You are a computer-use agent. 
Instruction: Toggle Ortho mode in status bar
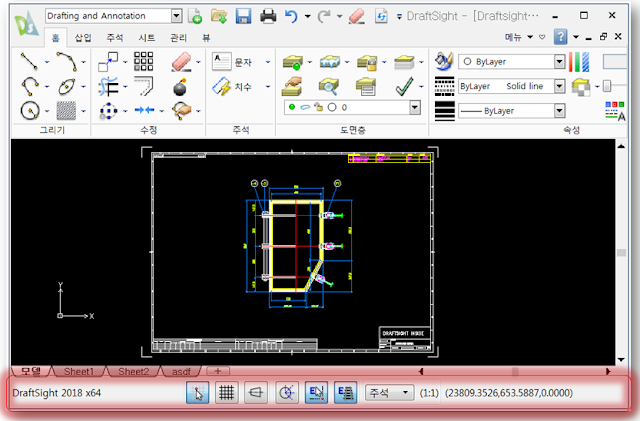click(x=256, y=393)
